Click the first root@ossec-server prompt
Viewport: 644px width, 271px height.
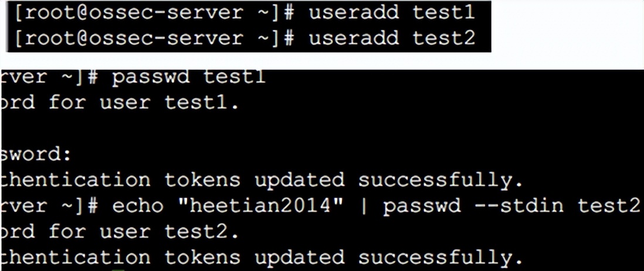[154, 13]
